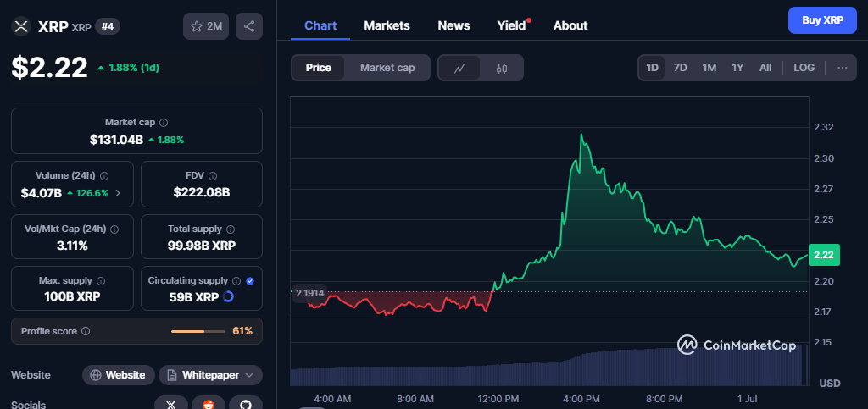Screen dimensions: 868x409
Task: Expand Volume (24h) details chevron
Action: [x=117, y=193]
